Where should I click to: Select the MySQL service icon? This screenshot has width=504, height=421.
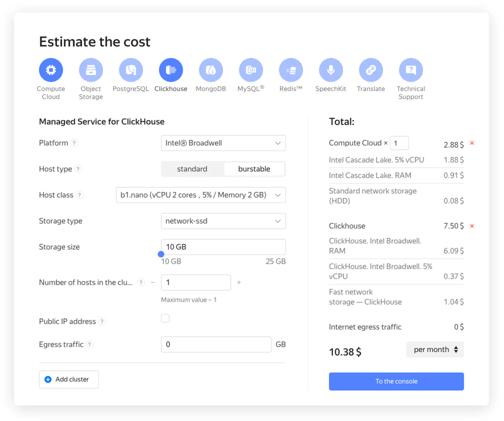(x=251, y=70)
